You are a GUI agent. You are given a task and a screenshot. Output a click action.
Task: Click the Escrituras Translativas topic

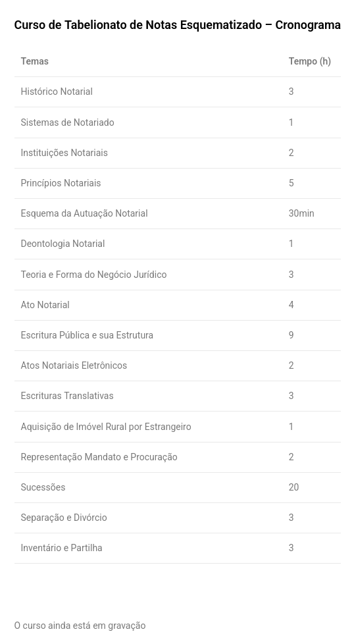(67, 396)
